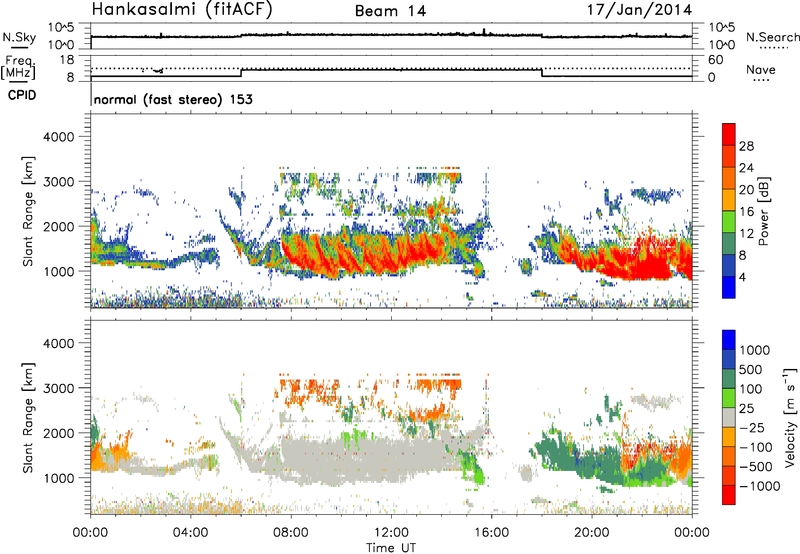
Task: Click the Freq. [MHz] axis label
Action: pos(18,67)
